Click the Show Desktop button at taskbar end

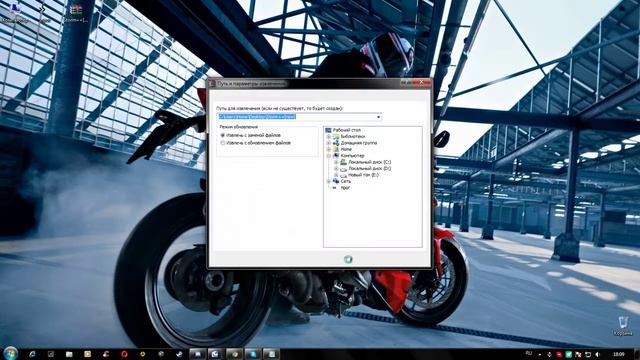[637, 354]
